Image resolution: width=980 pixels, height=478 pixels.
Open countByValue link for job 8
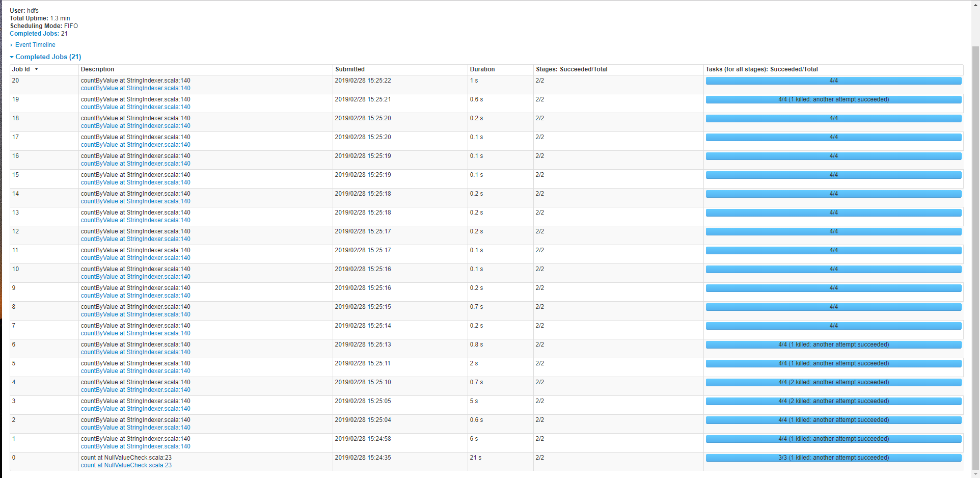coord(135,314)
